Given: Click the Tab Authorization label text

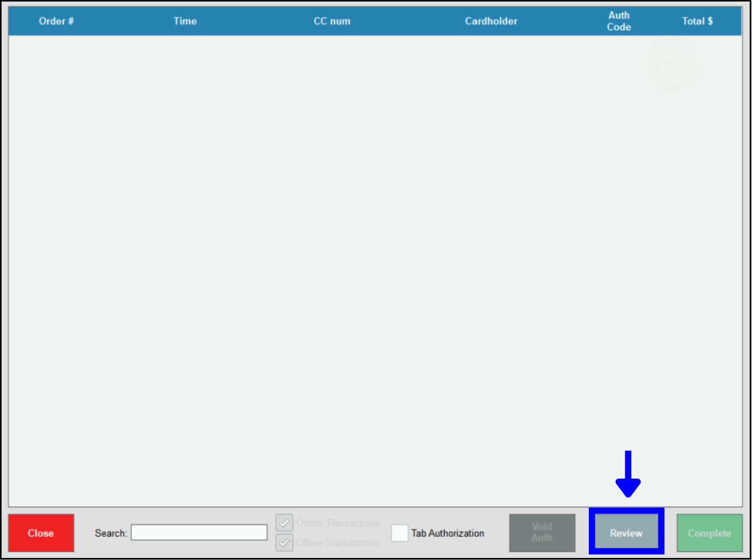Looking at the screenshot, I should [447, 533].
